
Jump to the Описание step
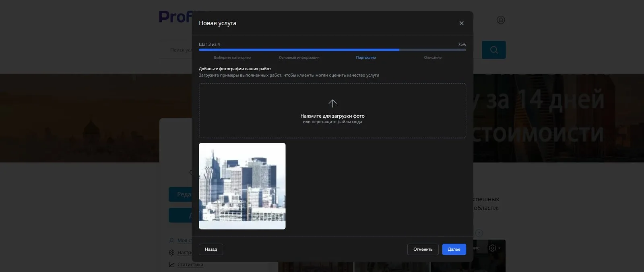point(433,57)
